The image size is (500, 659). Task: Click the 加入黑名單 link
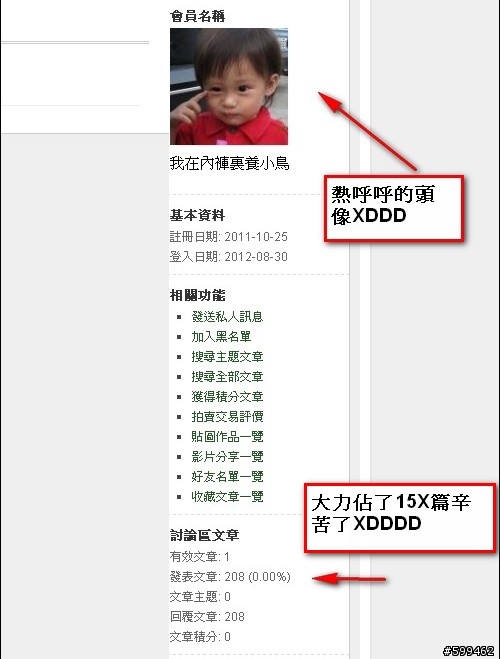221,337
